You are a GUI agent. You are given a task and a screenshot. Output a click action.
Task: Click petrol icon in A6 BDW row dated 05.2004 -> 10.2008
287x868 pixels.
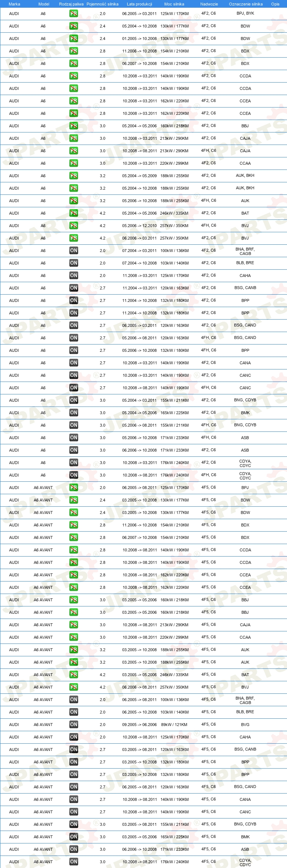(74, 26)
